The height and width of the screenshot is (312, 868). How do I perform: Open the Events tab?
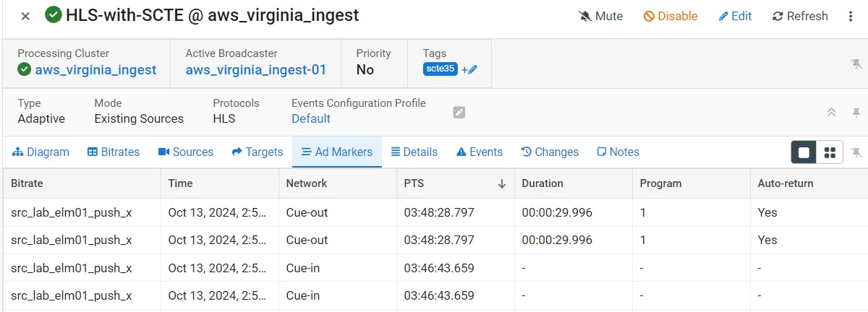click(x=480, y=152)
